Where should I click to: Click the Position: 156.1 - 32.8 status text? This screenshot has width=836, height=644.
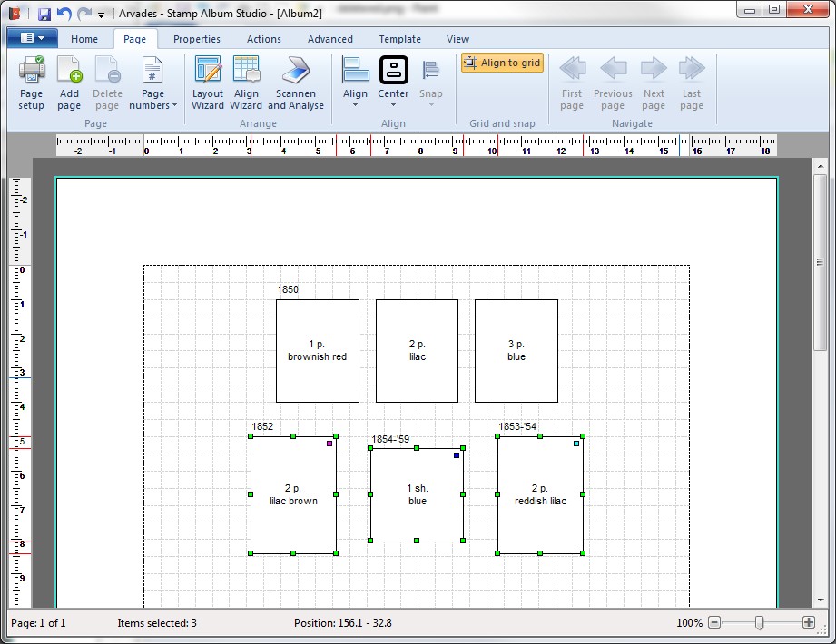pyautogui.click(x=343, y=623)
